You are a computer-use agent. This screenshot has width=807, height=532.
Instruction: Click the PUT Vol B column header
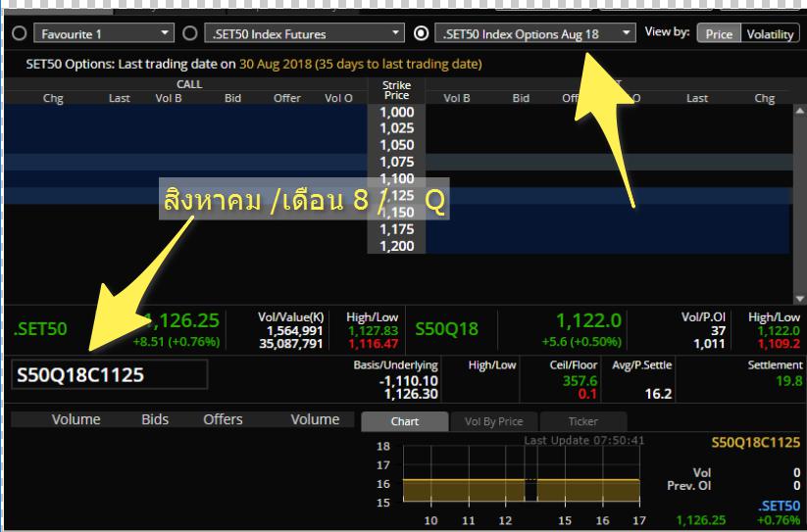tap(457, 98)
